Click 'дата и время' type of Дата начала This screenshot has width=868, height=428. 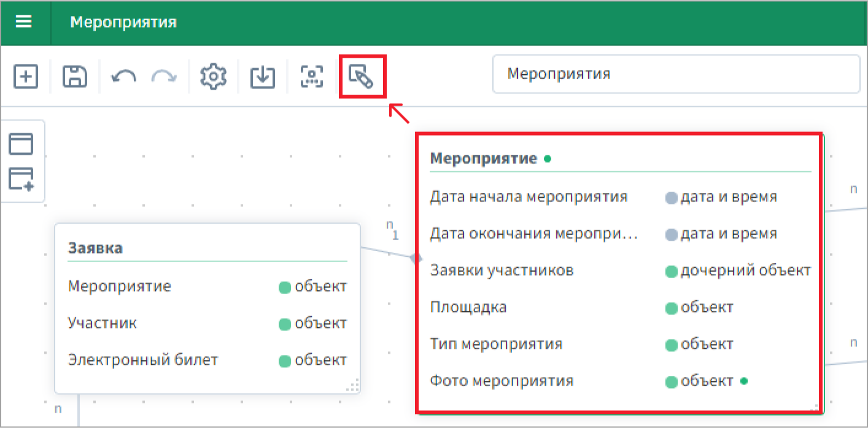[x=729, y=197]
